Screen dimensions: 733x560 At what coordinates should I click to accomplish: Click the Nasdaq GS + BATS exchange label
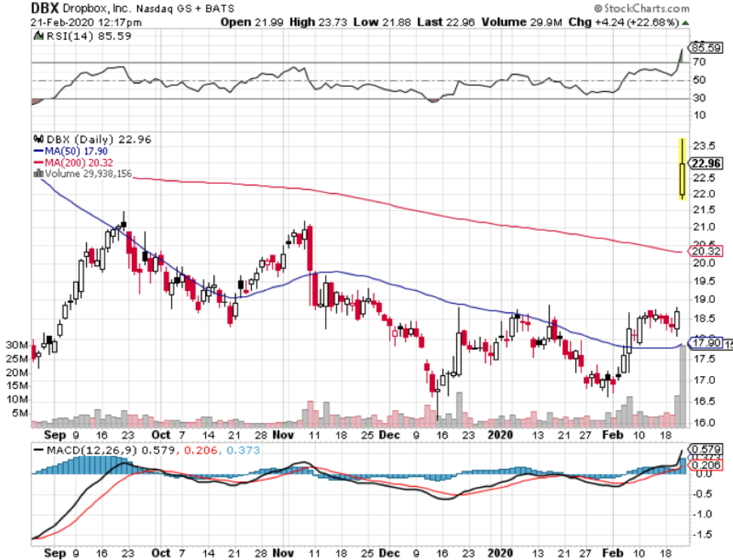(185, 9)
